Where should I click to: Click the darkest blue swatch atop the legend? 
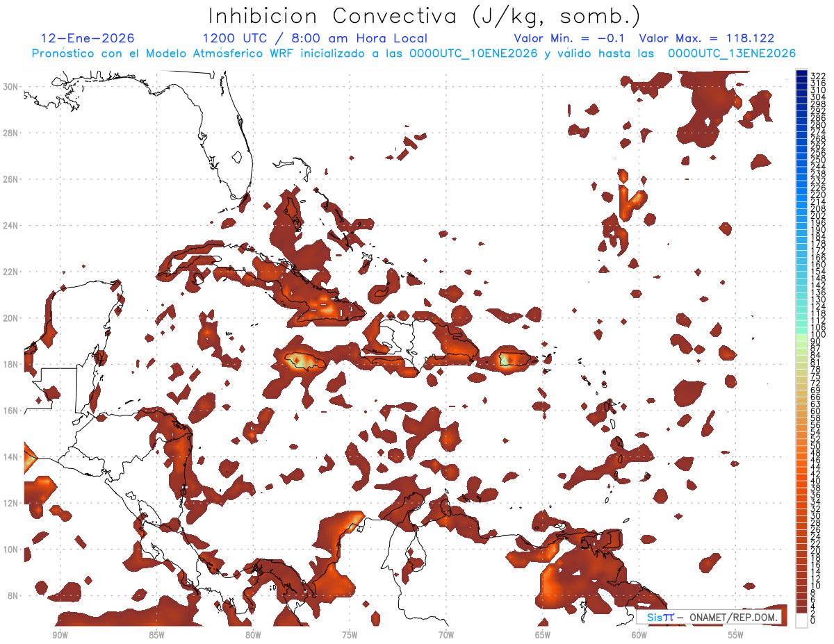click(x=801, y=73)
